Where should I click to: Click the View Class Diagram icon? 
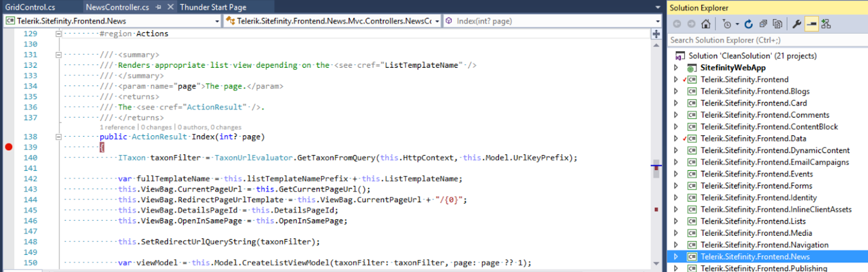tap(826, 24)
